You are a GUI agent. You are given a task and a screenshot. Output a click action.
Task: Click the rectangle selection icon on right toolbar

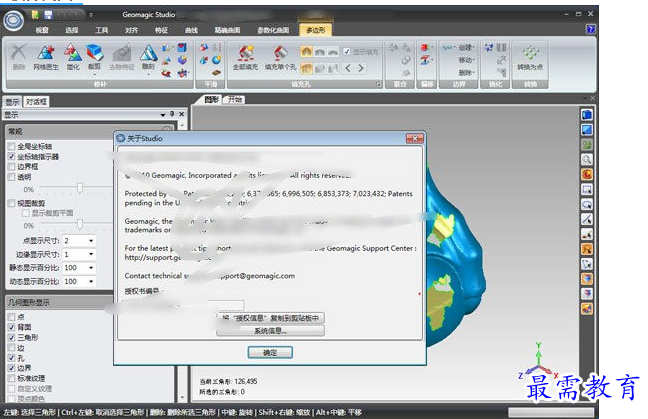click(x=587, y=189)
